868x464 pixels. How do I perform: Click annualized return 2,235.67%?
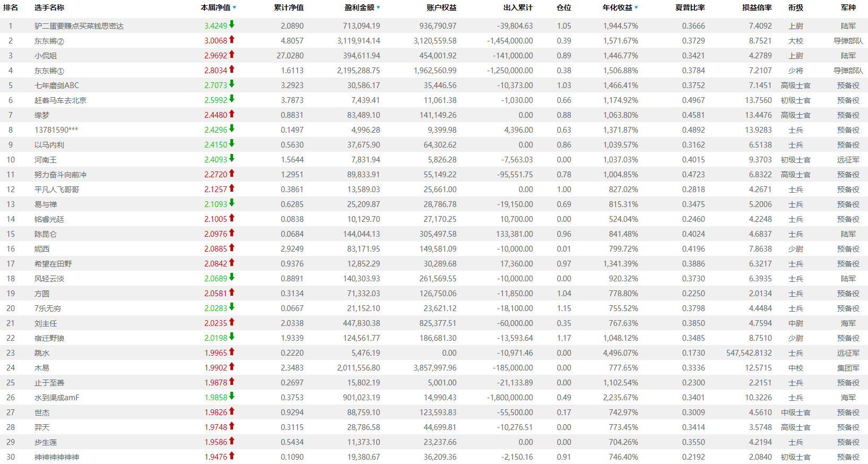tap(621, 398)
